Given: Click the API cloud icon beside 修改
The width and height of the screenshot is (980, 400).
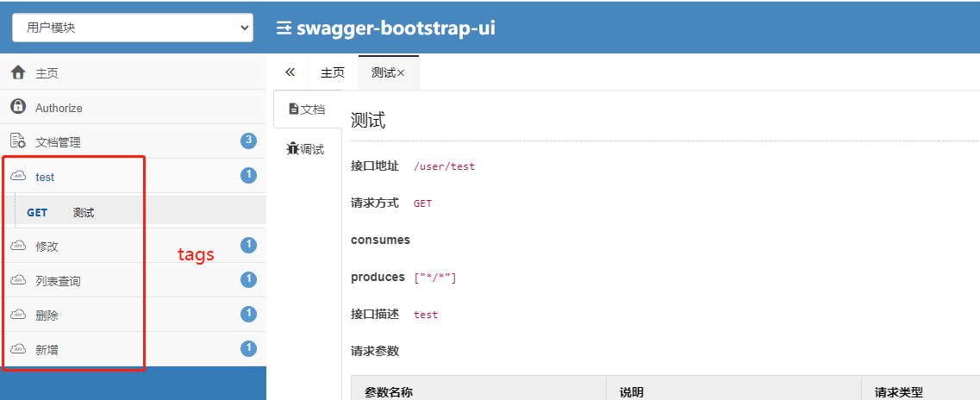Looking at the screenshot, I should click(18, 246).
